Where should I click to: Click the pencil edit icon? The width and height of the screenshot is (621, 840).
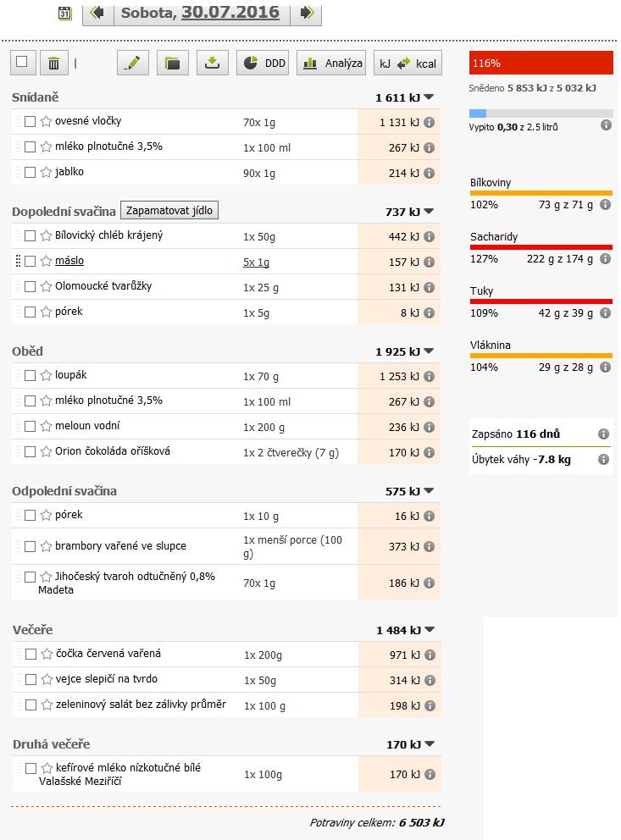(133, 63)
